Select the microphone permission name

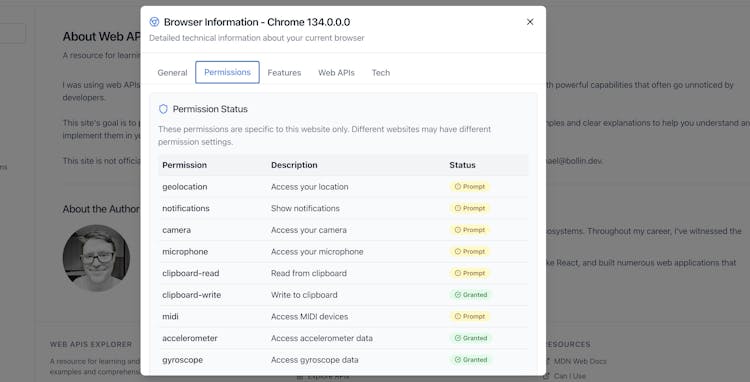(x=185, y=252)
